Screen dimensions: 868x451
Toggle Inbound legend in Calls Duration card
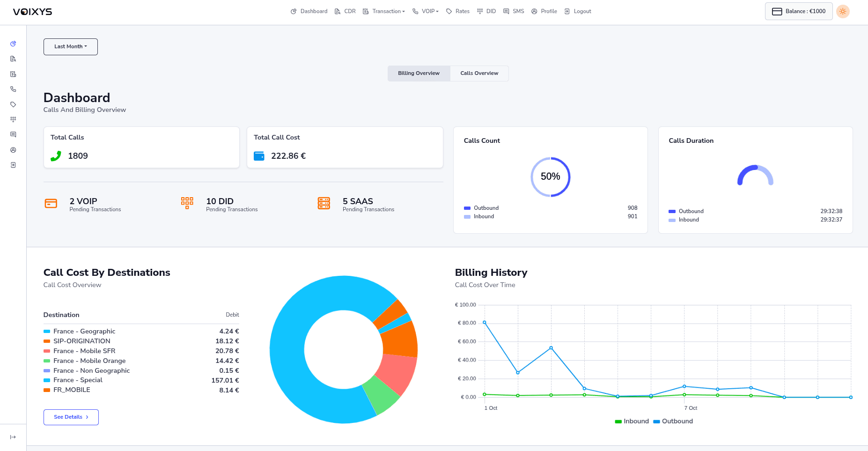[684, 220]
